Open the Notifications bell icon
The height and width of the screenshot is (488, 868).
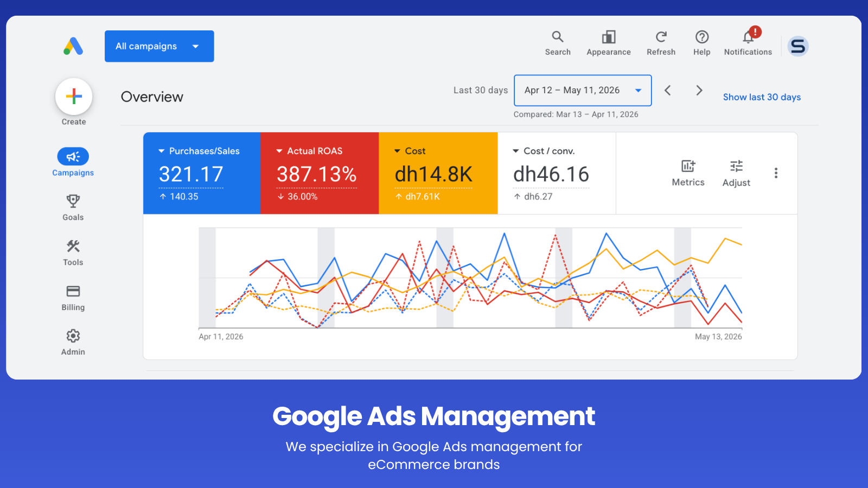[x=749, y=36]
